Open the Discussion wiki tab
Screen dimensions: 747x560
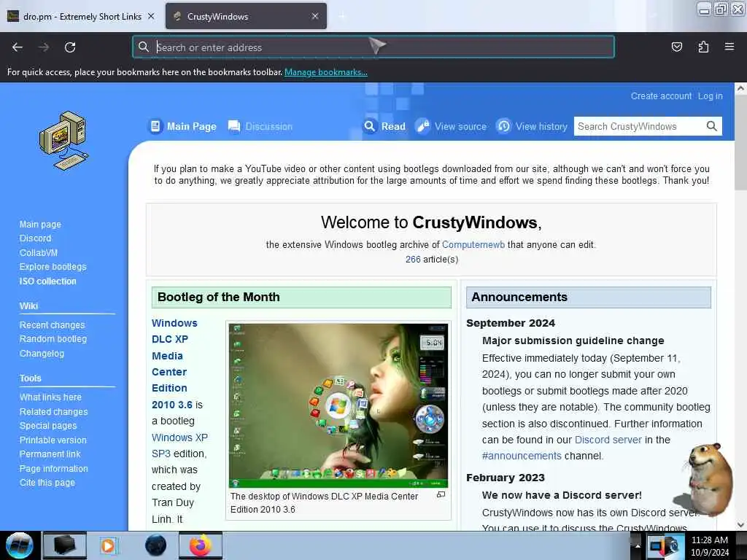point(268,126)
